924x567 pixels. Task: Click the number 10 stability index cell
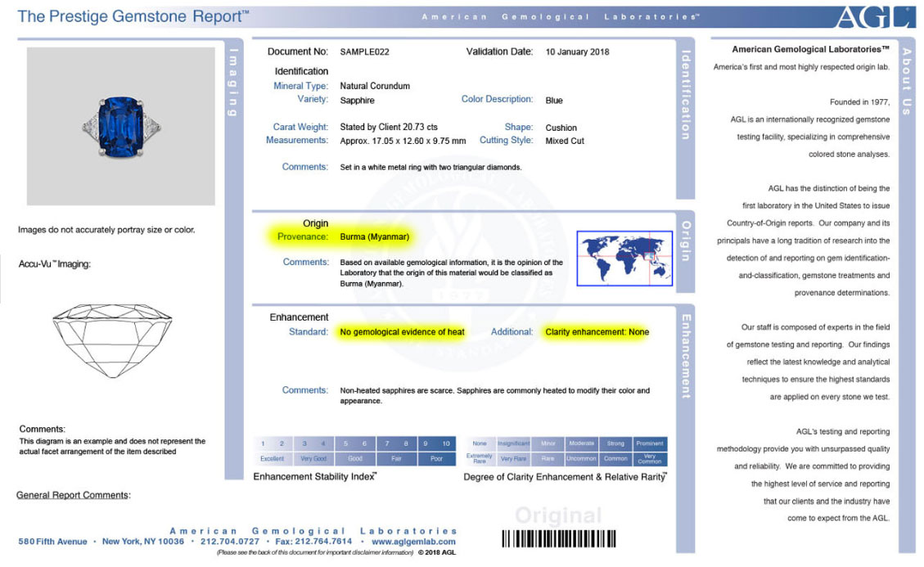tap(446, 443)
